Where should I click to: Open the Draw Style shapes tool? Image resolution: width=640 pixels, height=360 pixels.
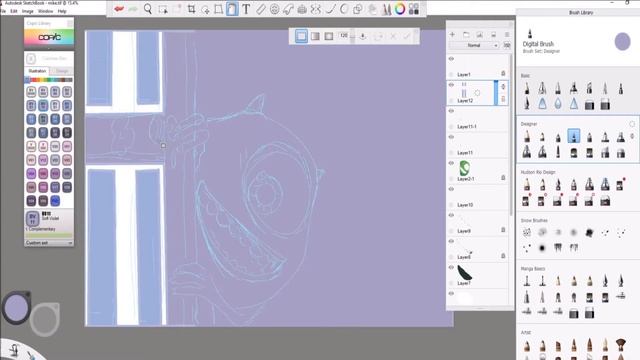358,9
